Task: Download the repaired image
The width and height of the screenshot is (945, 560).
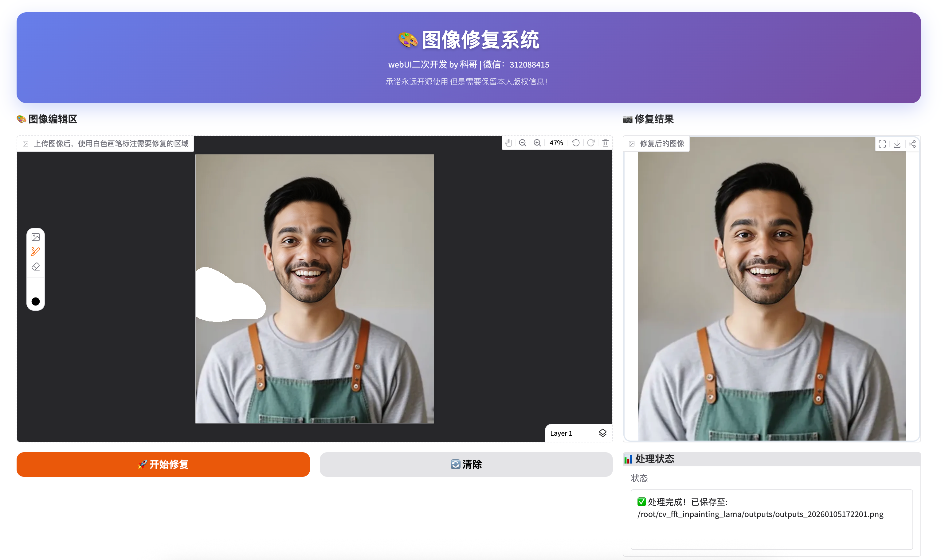Action: coord(897,144)
